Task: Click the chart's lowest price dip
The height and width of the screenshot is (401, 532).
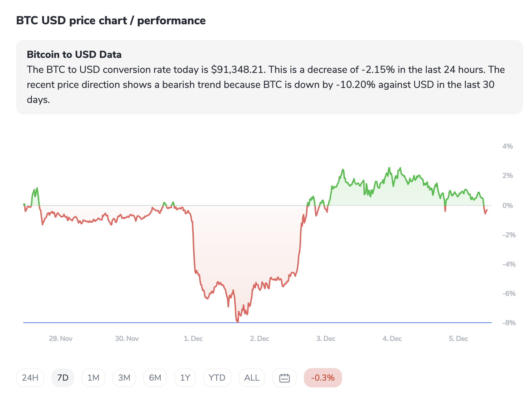Action: (237, 321)
